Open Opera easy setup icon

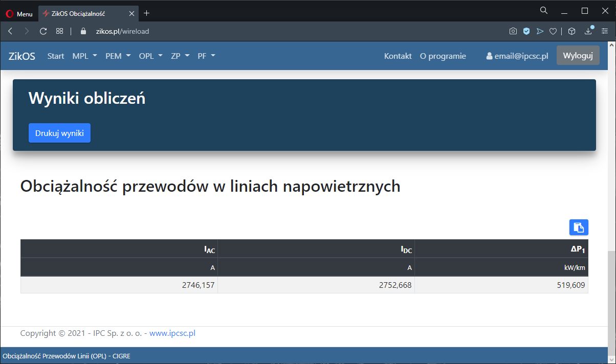(605, 31)
